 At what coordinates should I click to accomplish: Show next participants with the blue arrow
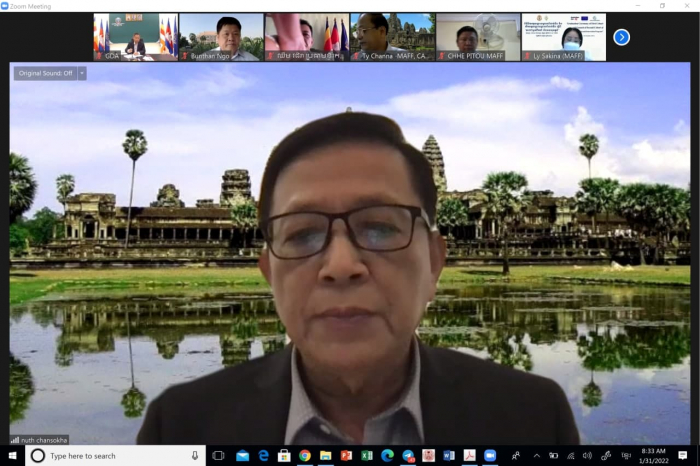point(621,37)
